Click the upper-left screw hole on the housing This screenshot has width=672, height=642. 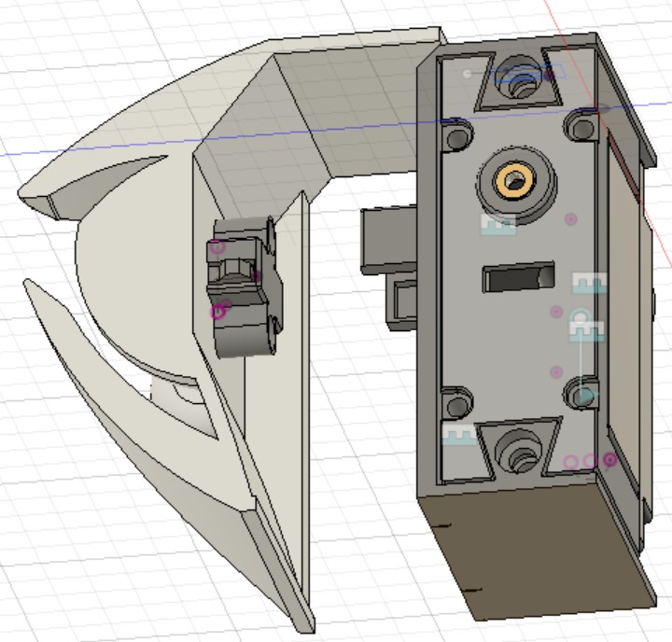coord(457,139)
